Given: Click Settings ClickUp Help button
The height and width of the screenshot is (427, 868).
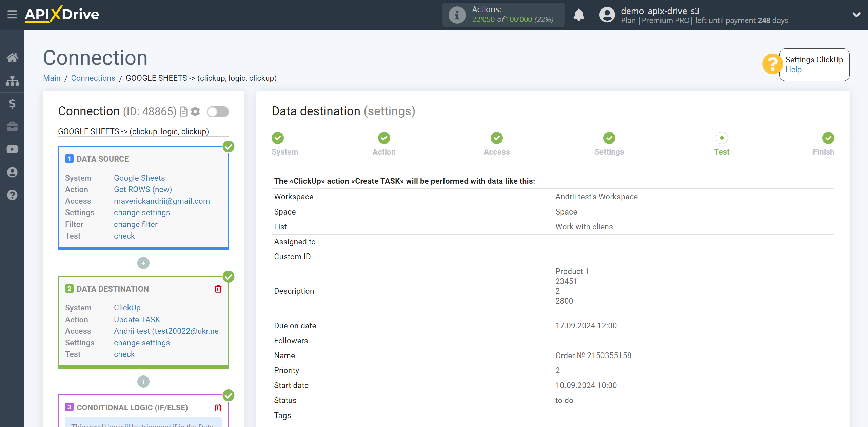Looking at the screenshot, I should (x=814, y=63).
